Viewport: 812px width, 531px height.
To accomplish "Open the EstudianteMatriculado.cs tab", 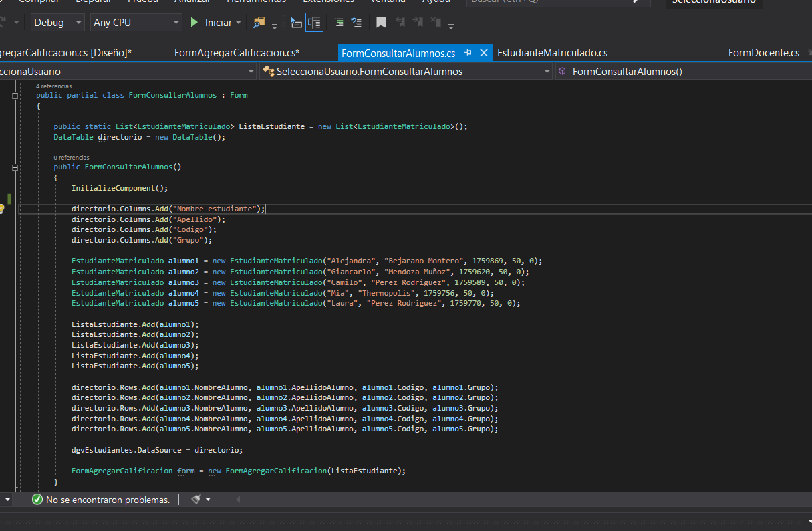I will click(x=553, y=53).
